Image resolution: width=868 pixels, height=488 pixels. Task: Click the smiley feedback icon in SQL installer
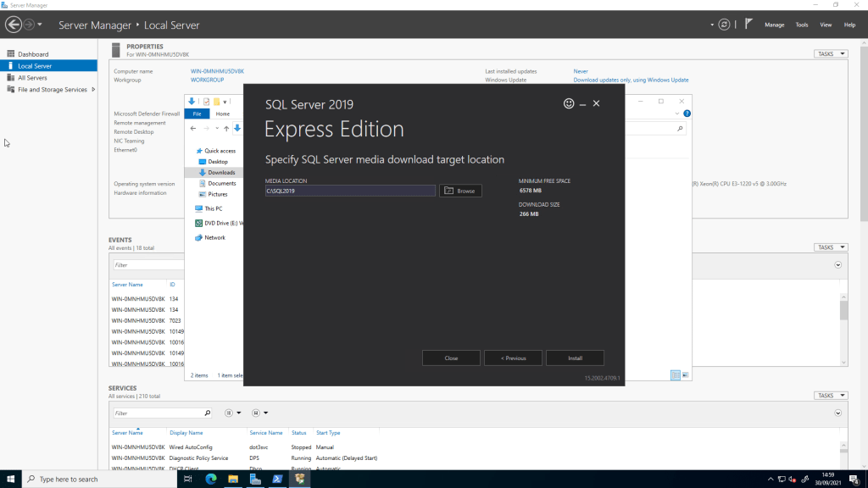point(569,103)
